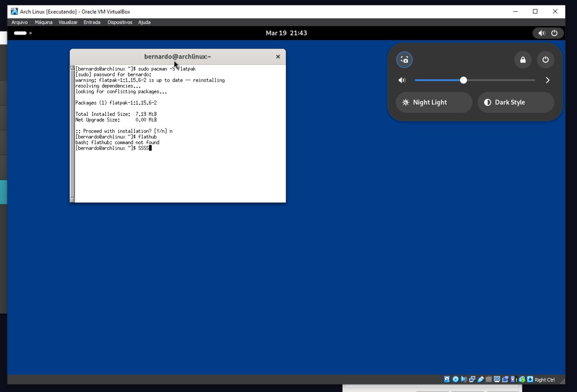
Task: Open the Máquina menu
Action: 43,22
